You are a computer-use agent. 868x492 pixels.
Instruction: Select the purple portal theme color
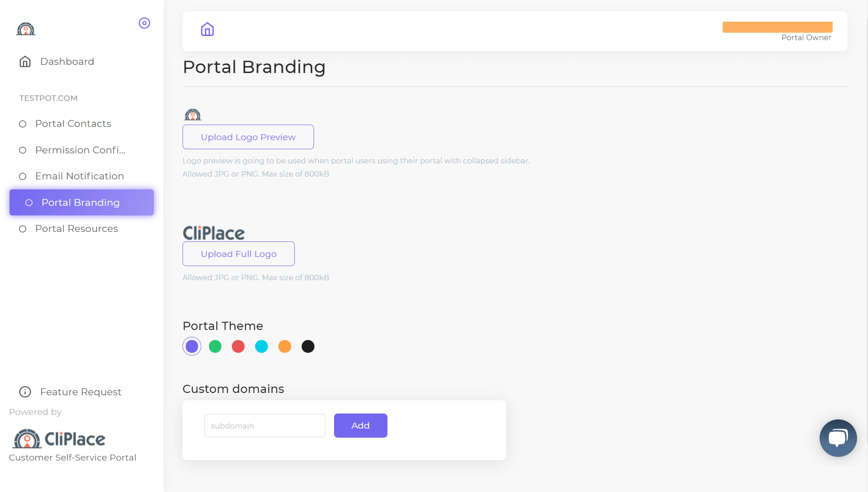192,346
